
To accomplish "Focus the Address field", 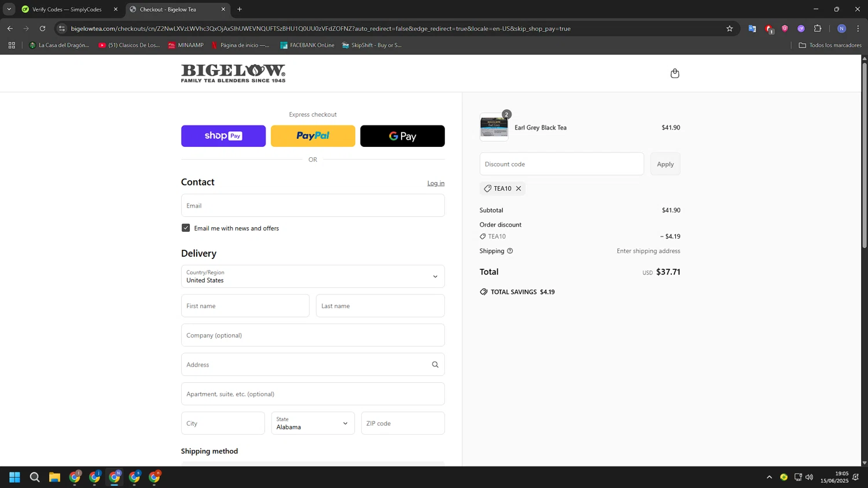I will click(312, 365).
